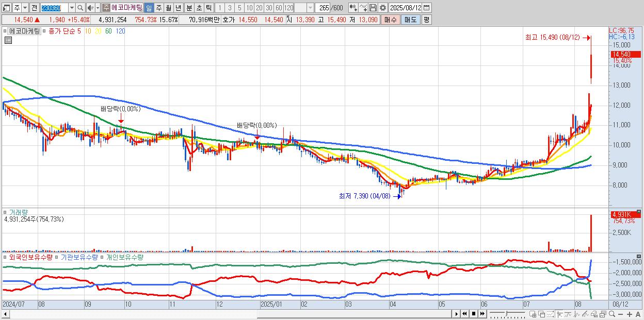
Task: Click the fast-forward button in bottom bar
Action: (482, 314)
